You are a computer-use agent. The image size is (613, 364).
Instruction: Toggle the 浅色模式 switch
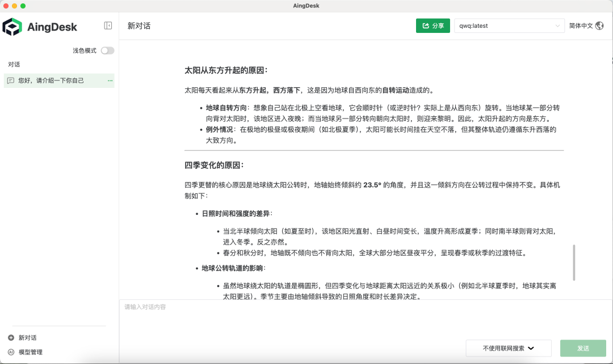point(107,50)
